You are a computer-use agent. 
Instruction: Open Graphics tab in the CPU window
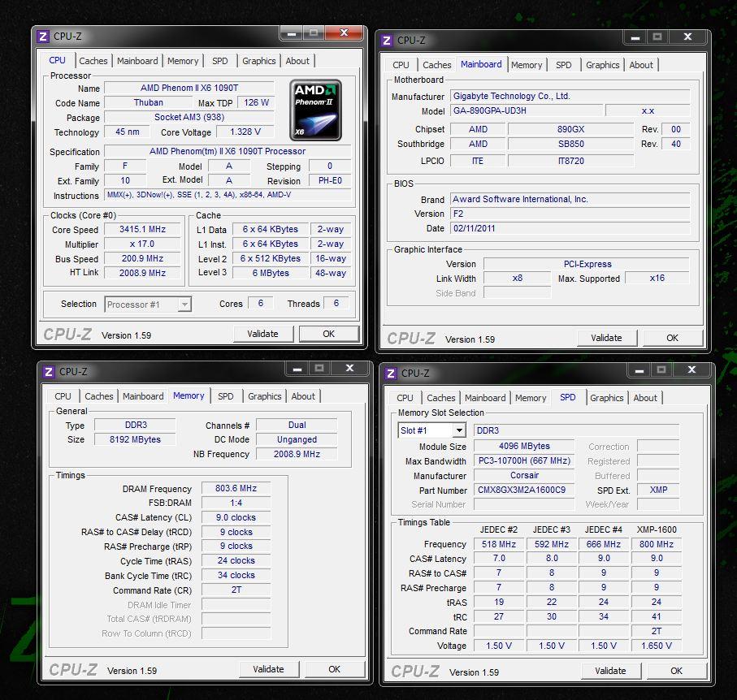point(259,61)
